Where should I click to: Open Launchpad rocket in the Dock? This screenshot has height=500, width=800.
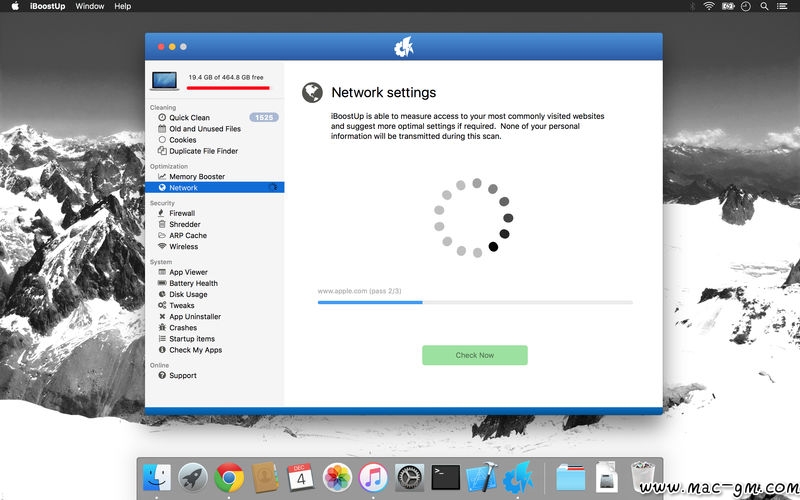coord(193,478)
